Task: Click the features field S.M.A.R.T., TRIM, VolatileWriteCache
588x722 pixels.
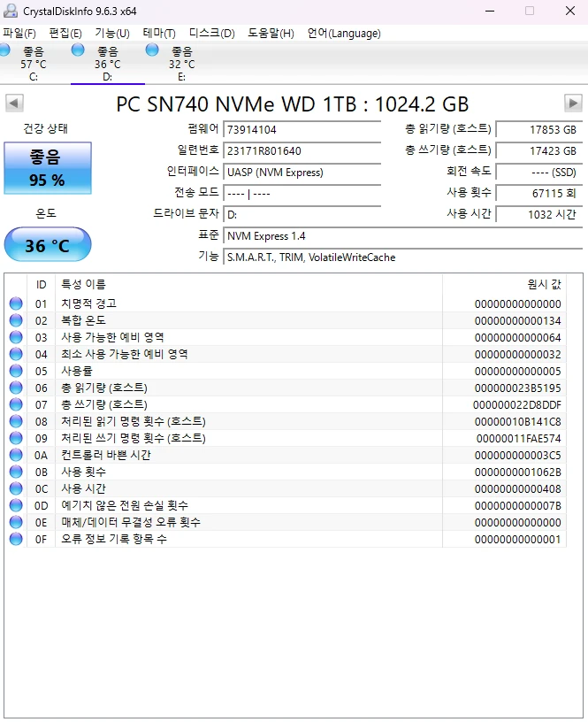Action: click(403, 257)
